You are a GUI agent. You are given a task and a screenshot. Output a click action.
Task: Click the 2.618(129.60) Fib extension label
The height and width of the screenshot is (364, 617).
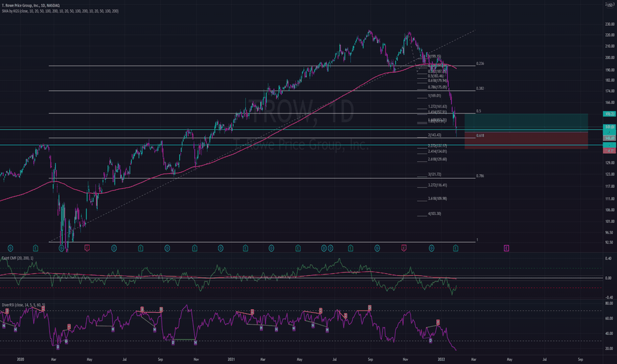(x=437, y=159)
